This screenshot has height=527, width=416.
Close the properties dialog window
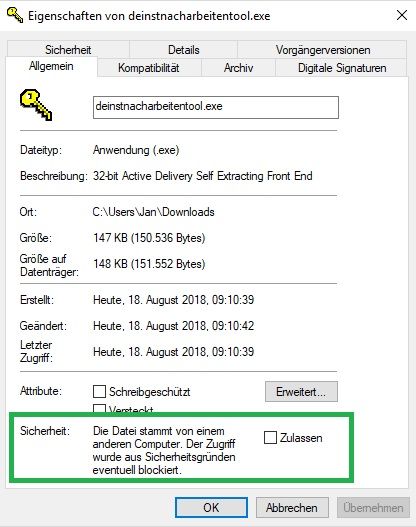(x=402, y=15)
